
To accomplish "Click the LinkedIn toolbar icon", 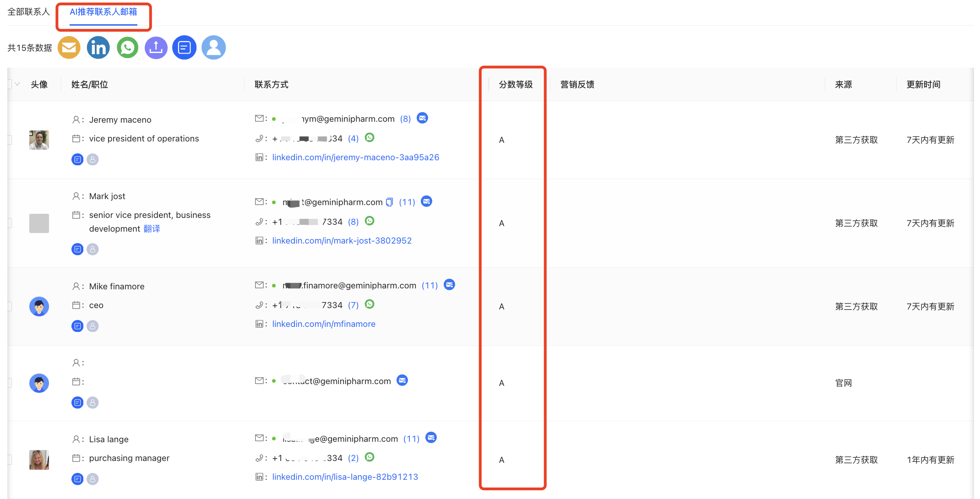I will [98, 48].
